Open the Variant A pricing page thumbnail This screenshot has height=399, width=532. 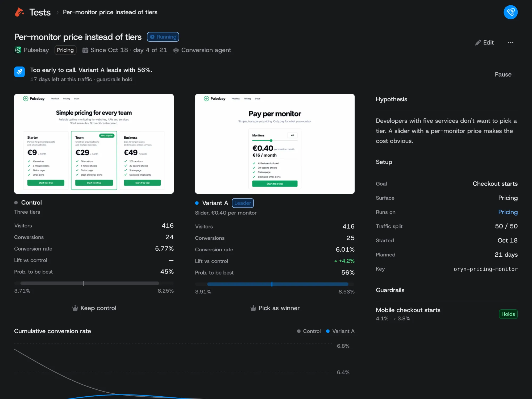click(275, 144)
